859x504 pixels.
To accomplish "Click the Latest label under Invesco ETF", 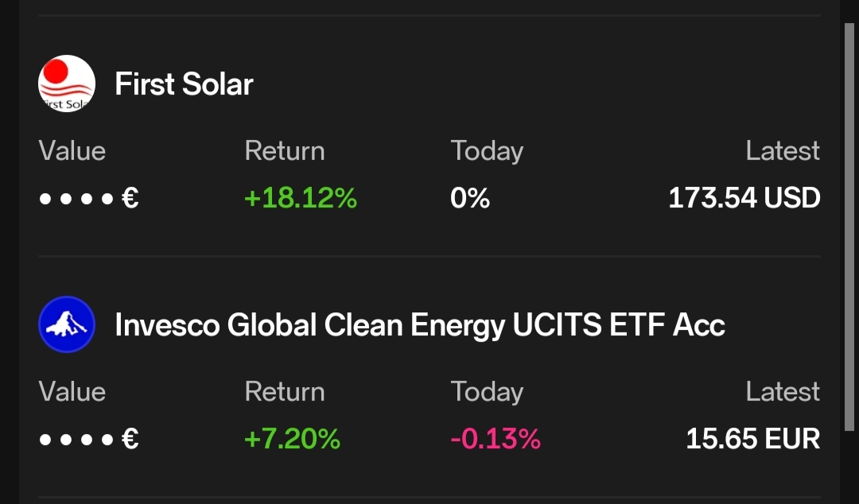I will click(783, 392).
